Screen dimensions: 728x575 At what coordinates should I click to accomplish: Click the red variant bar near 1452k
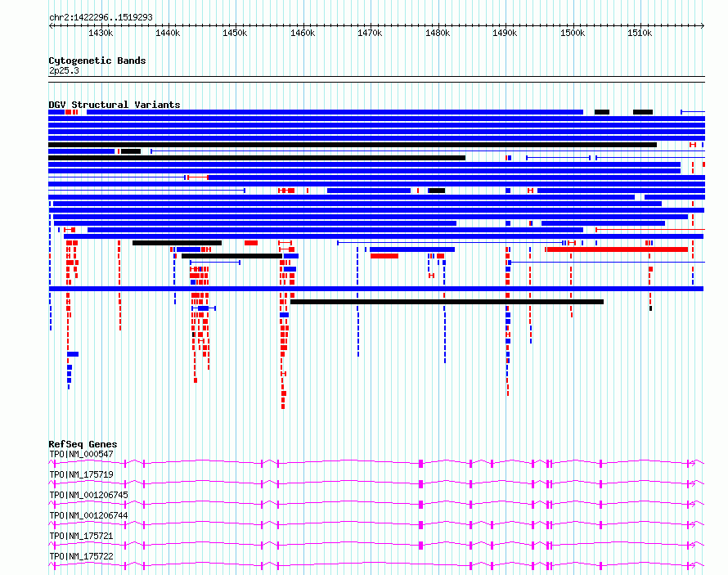(x=251, y=243)
